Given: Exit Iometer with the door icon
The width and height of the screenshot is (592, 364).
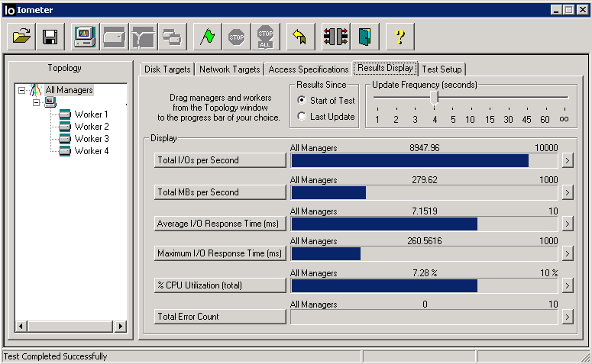Looking at the screenshot, I should [364, 37].
